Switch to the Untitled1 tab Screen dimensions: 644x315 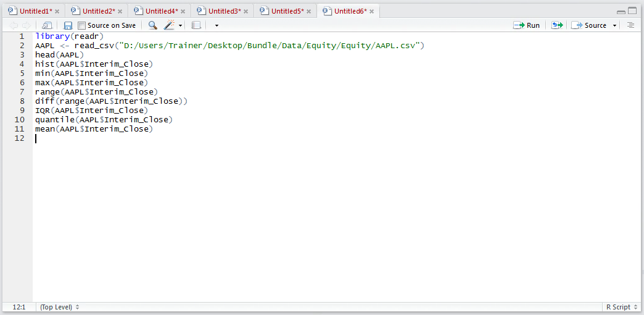click(x=36, y=12)
